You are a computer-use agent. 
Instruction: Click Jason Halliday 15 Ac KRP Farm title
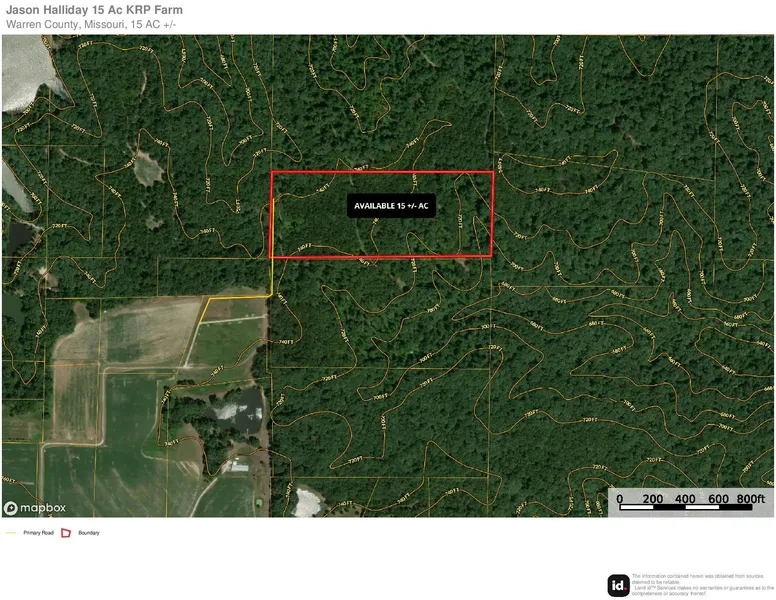[95, 10]
